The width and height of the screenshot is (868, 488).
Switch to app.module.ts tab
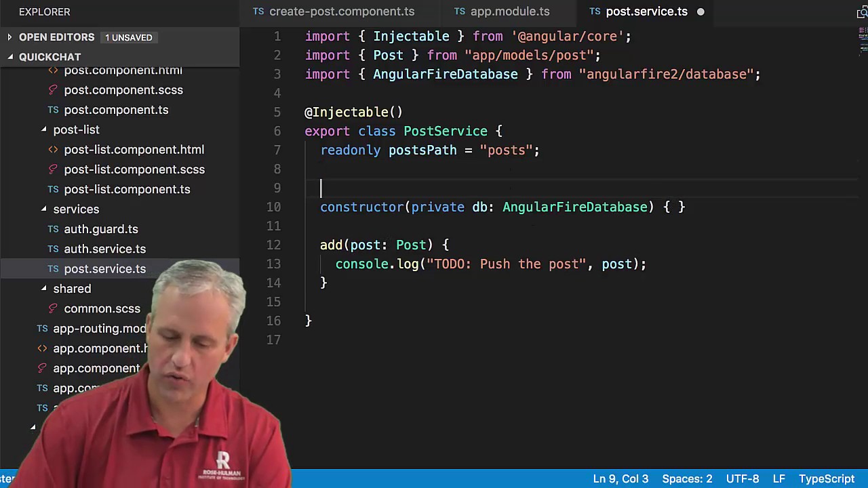[x=510, y=12]
